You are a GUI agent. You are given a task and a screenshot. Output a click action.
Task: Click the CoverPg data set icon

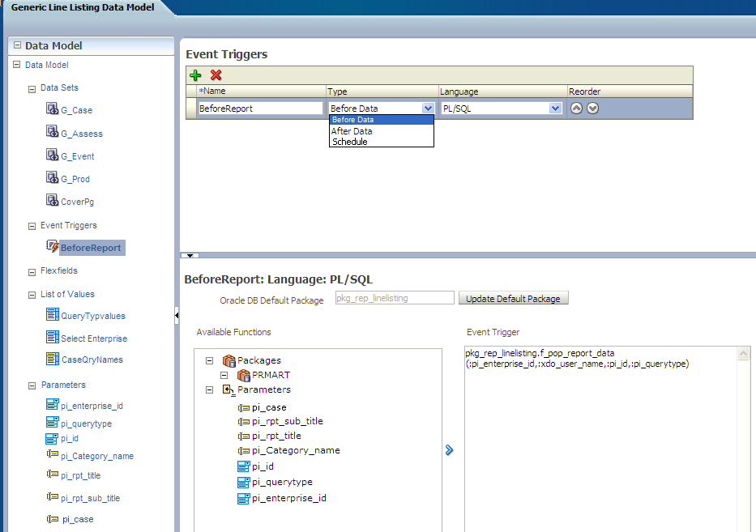coord(52,199)
